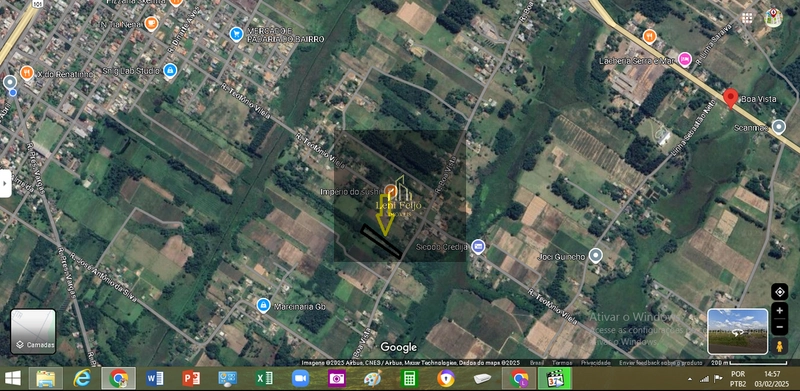Click Enviar feedback sobre o produto
Screen dimensions: 800x391
point(661,363)
